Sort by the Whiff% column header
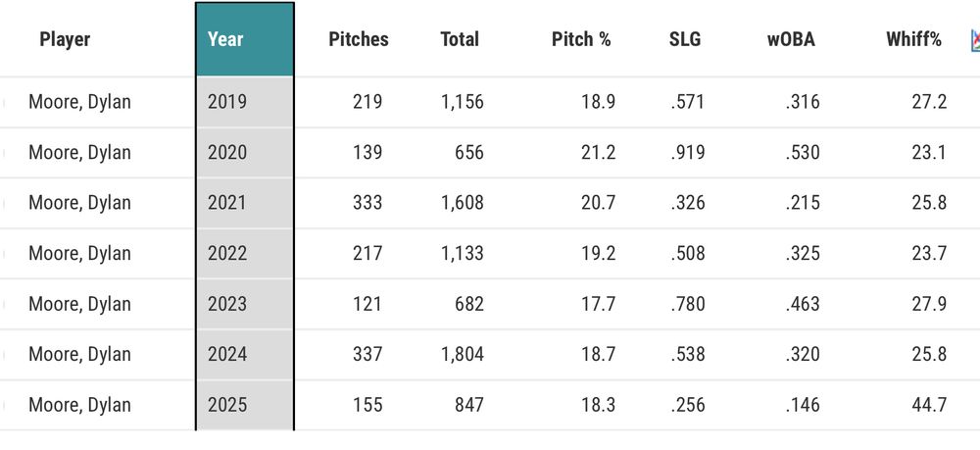980x450 pixels. (x=913, y=39)
